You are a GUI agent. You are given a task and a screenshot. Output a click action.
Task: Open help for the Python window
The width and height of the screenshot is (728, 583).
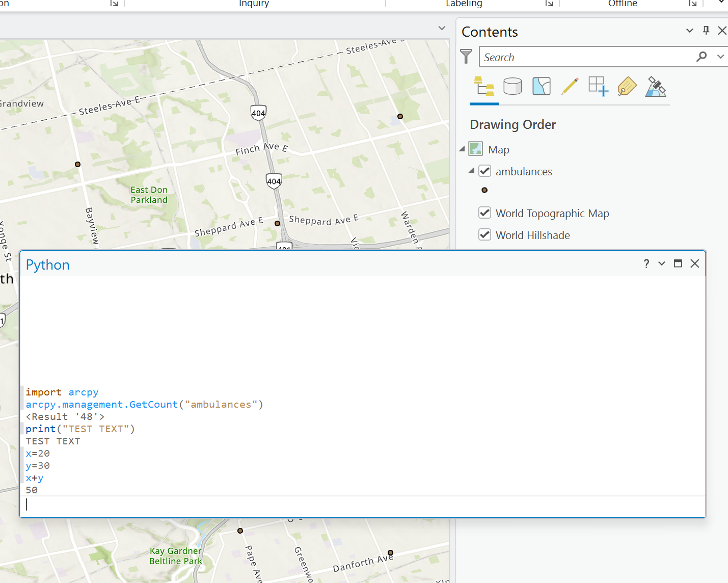tap(646, 263)
